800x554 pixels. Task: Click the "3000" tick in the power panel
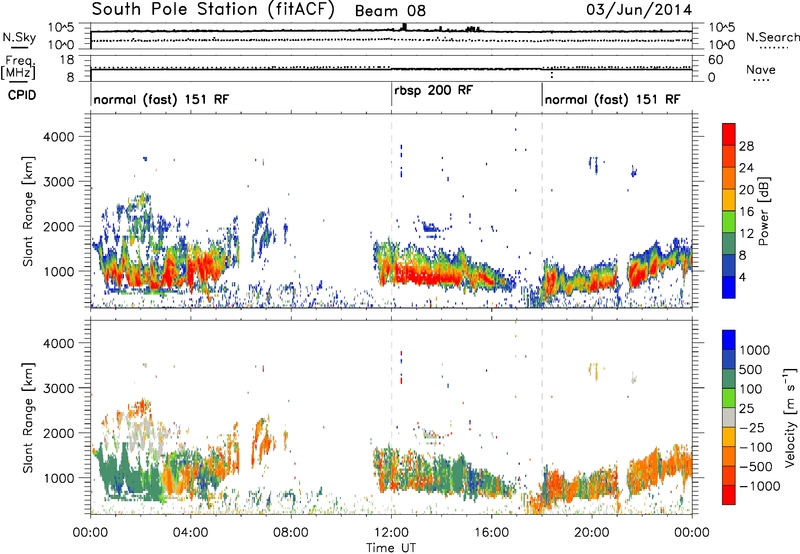click(x=58, y=182)
